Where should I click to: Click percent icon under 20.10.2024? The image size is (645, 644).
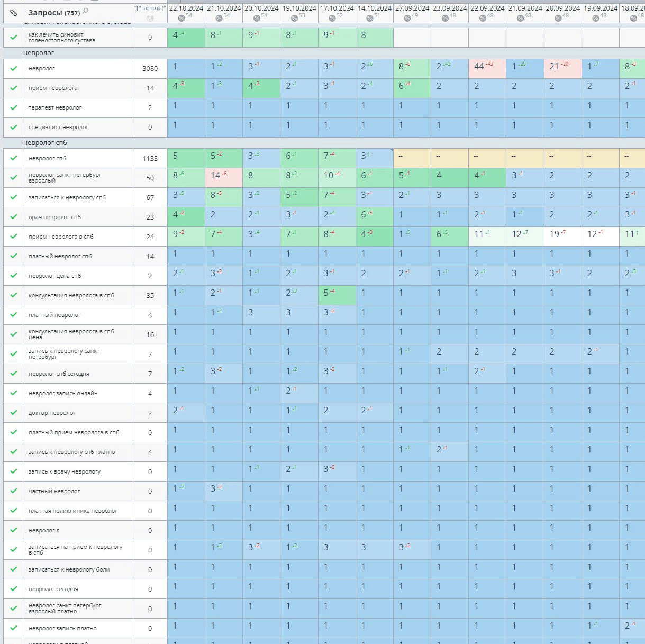[x=257, y=18]
